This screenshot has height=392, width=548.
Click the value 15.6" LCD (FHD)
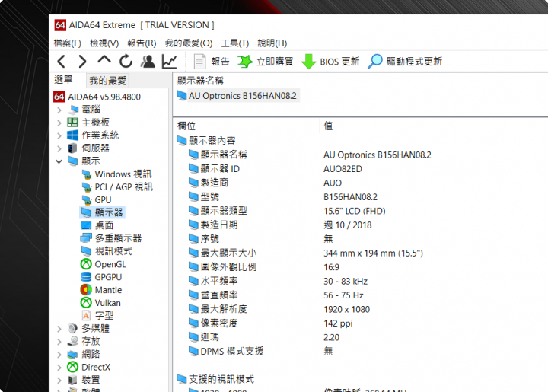coord(355,211)
